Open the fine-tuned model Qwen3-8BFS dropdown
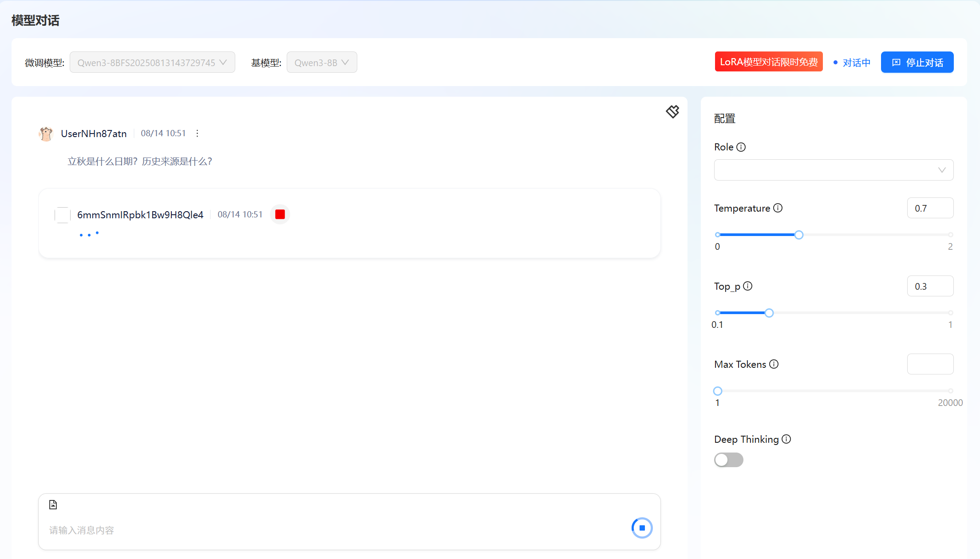980x559 pixels. point(152,63)
